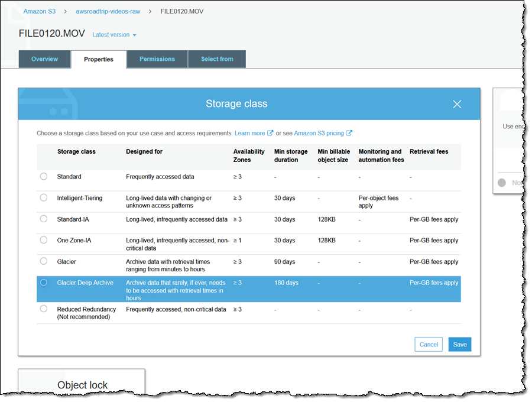Click One Zone-IA row 128KB cell
This screenshot has height=402, width=532.
click(x=326, y=240)
